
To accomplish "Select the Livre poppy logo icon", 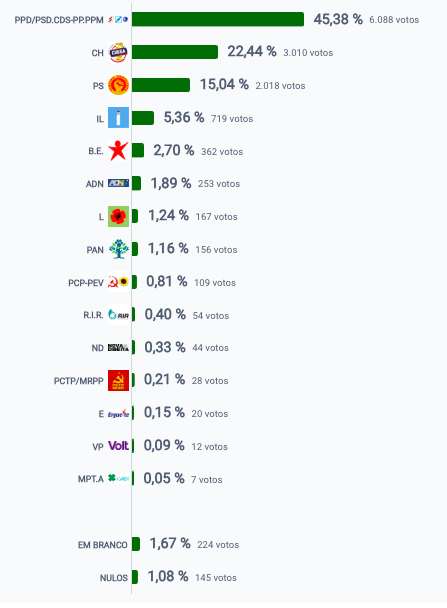I will click(x=118, y=216).
